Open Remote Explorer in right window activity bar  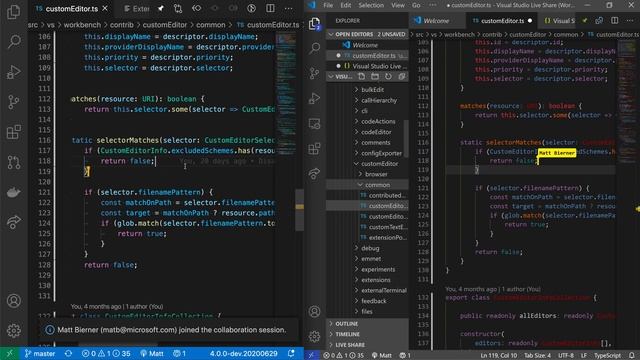pyautogui.click(x=314, y=124)
